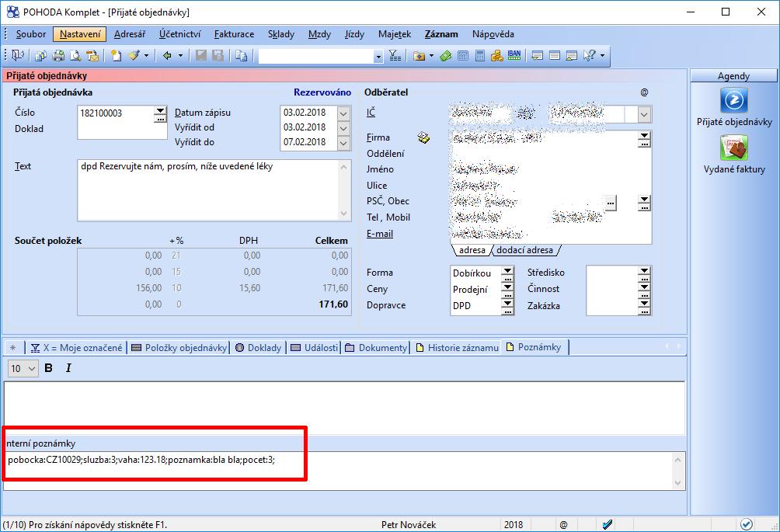
Task: Click the help cursor question mark icon
Action: click(590, 56)
